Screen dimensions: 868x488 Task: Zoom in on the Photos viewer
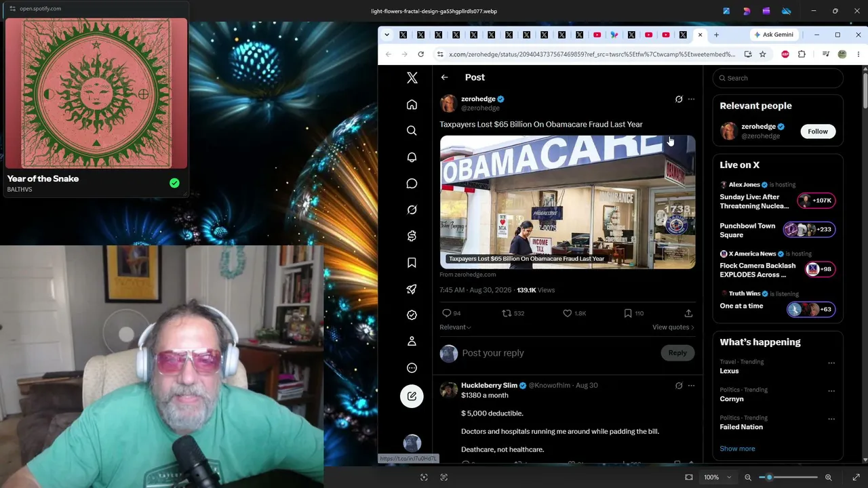pyautogui.click(x=828, y=477)
